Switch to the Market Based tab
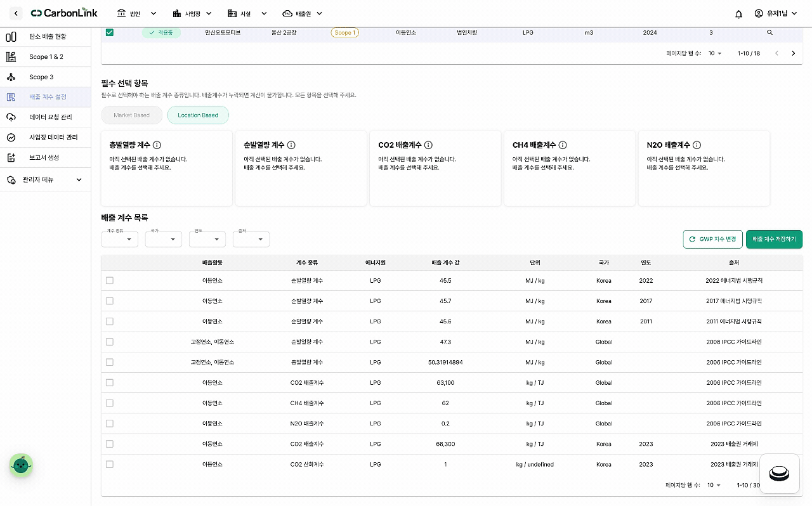The height and width of the screenshot is (506, 812). click(132, 115)
